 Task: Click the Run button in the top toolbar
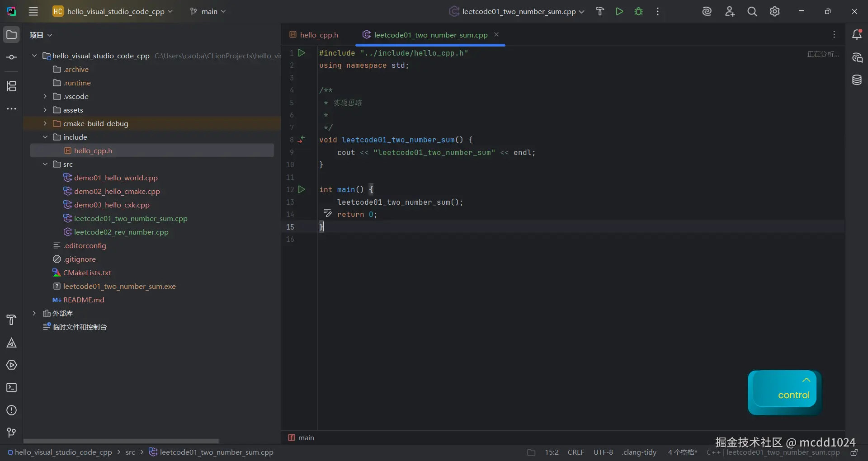click(x=619, y=12)
